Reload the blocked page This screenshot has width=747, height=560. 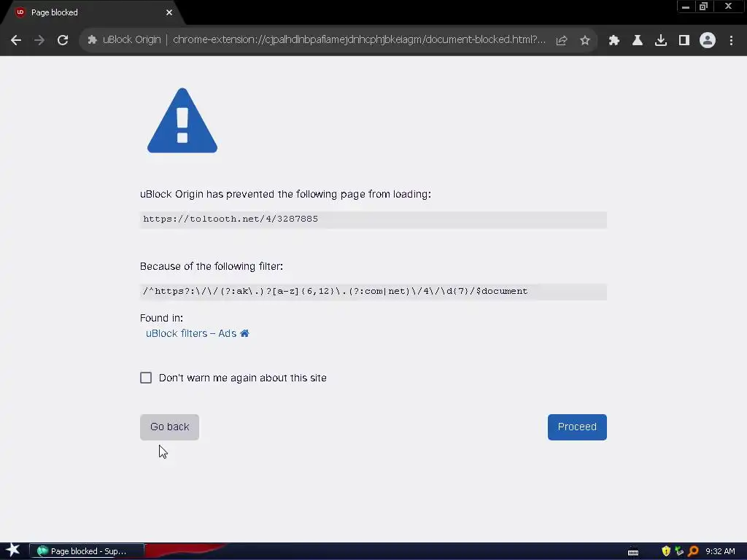(x=63, y=41)
